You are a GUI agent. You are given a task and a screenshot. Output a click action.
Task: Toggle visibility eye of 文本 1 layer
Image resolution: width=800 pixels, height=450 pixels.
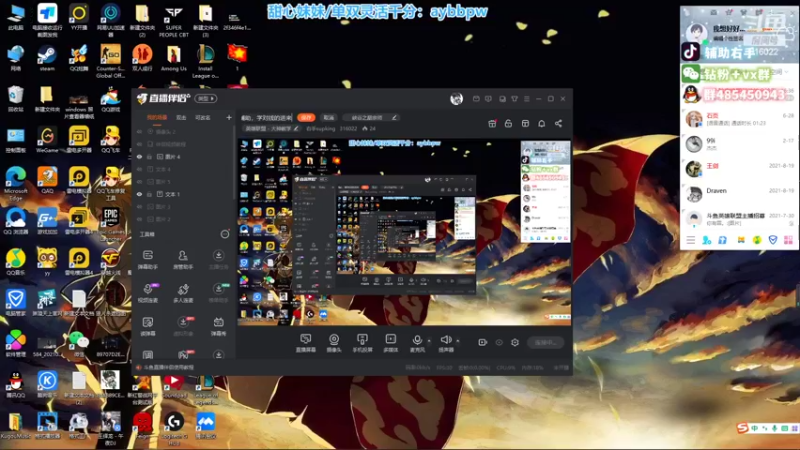(139, 194)
